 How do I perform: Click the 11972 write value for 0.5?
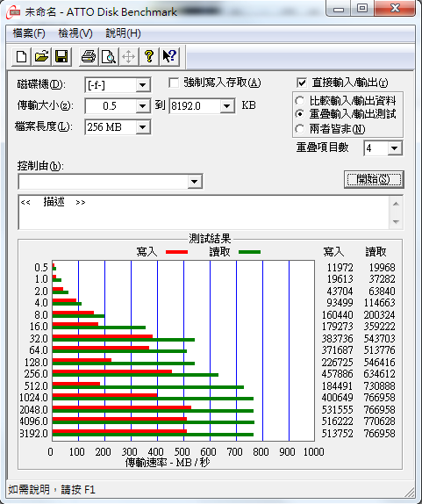coord(340,268)
